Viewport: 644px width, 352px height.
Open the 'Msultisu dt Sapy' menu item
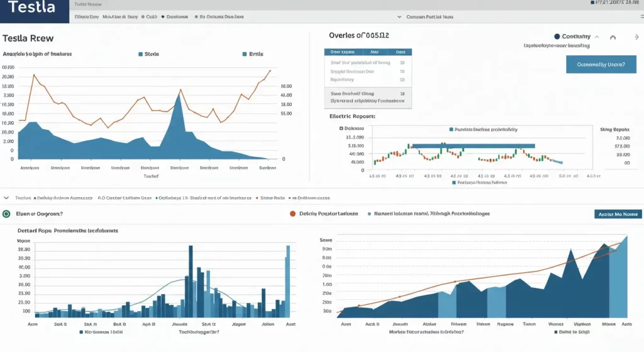pos(120,17)
